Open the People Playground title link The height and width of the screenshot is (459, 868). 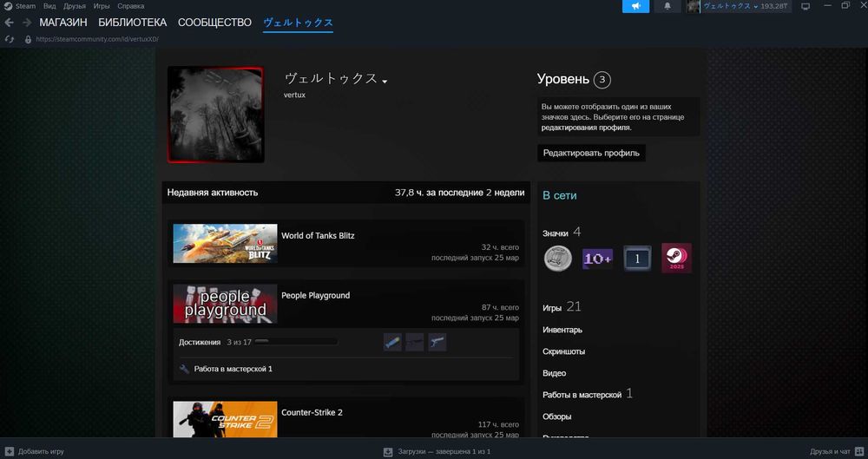pos(316,295)
